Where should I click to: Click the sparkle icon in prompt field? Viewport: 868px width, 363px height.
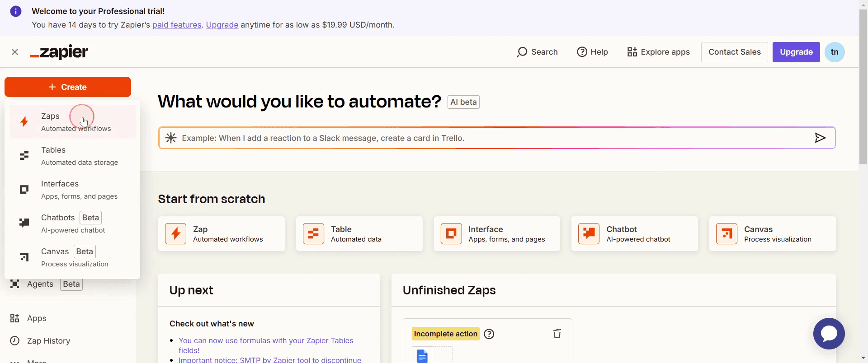pyautogui.click(x=171, y=138)
